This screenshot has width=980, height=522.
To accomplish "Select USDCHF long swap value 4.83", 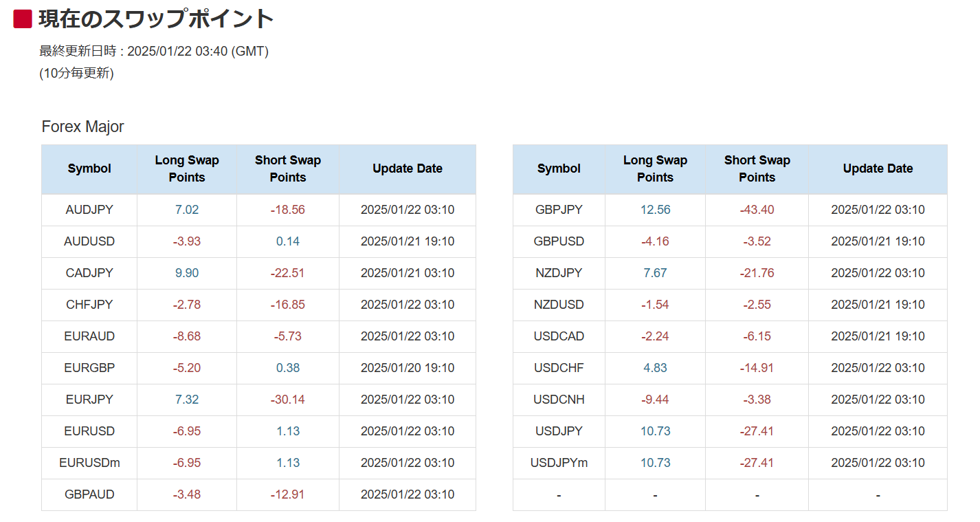I will [x=655, y=368].
